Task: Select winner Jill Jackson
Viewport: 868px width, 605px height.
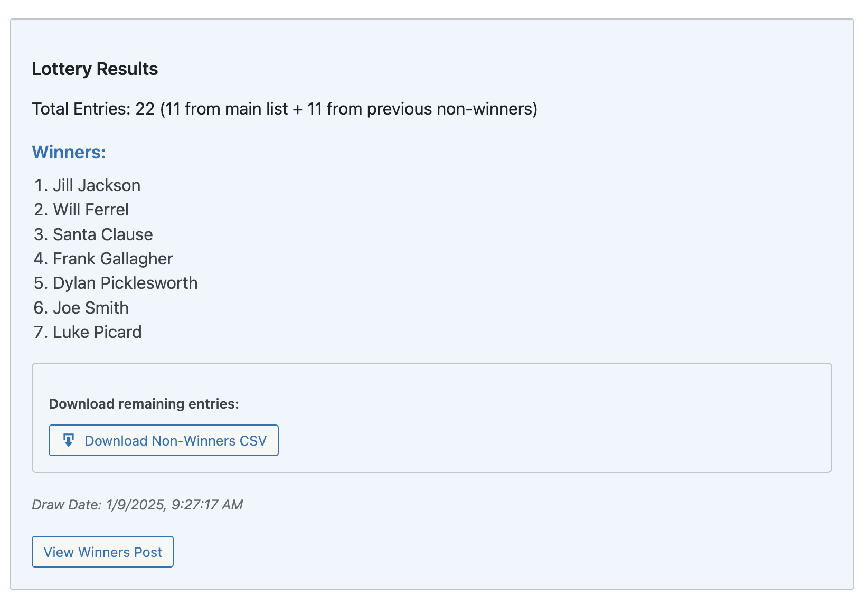Action: 97,185
